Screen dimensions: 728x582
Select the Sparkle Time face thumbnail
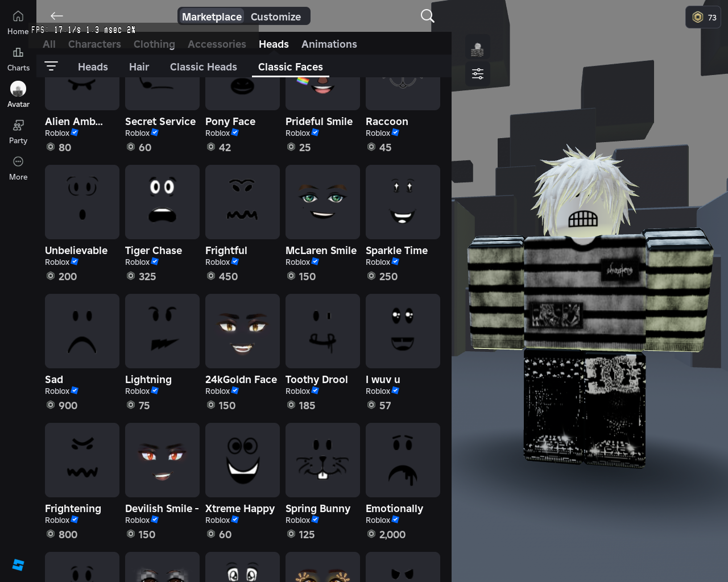(403, 202)
